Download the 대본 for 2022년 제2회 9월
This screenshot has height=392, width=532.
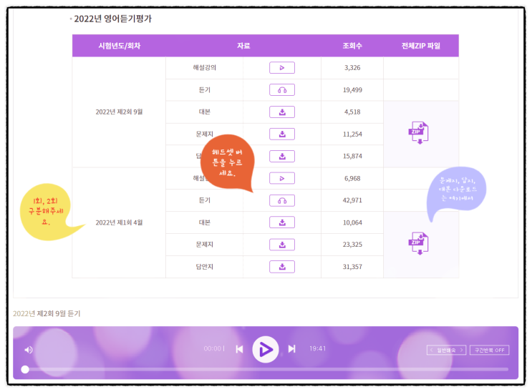pyautogui.click(x=282, y=112)
